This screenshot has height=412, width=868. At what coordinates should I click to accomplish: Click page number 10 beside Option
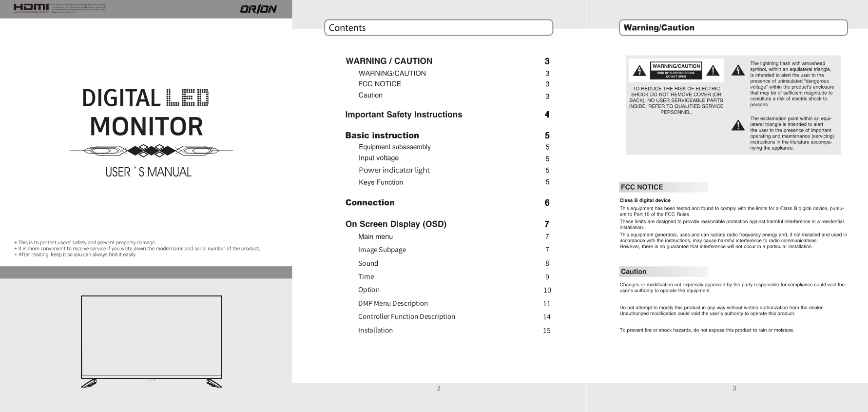(x=547, y=290)
